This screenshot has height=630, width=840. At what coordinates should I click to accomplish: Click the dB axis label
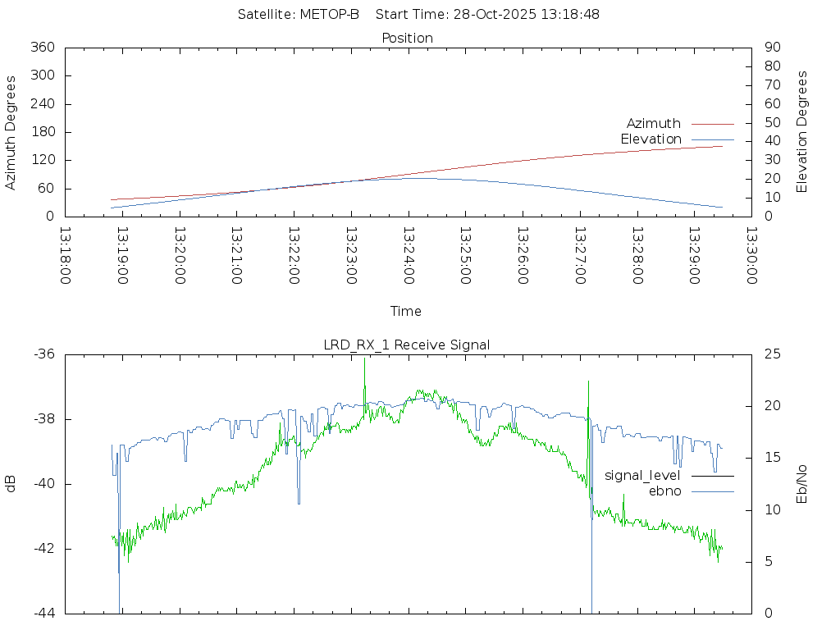(x=11, y=484)
